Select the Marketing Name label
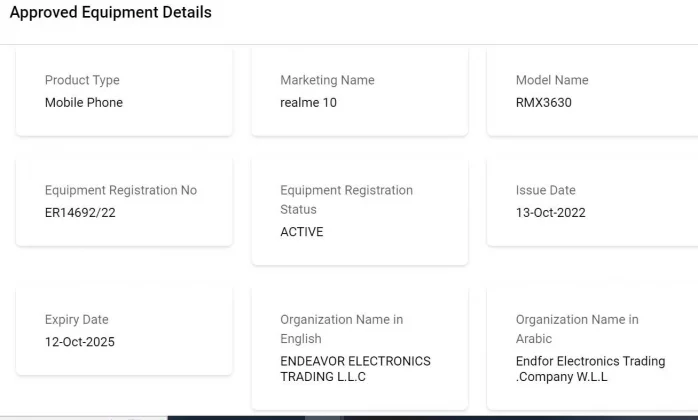This screenshot has height=420, width=698. (329, 80)
